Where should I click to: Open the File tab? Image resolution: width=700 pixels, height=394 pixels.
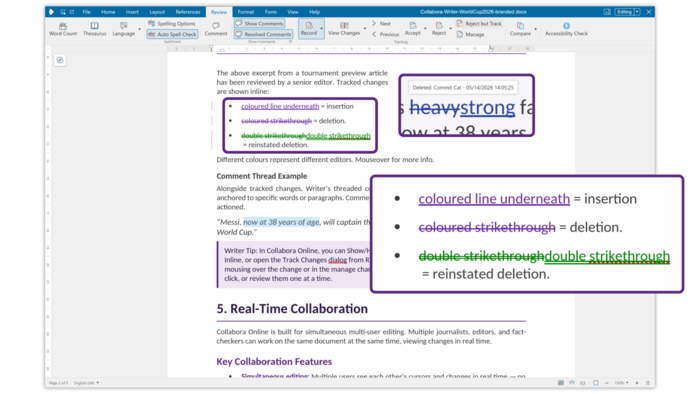pos(86,12)
